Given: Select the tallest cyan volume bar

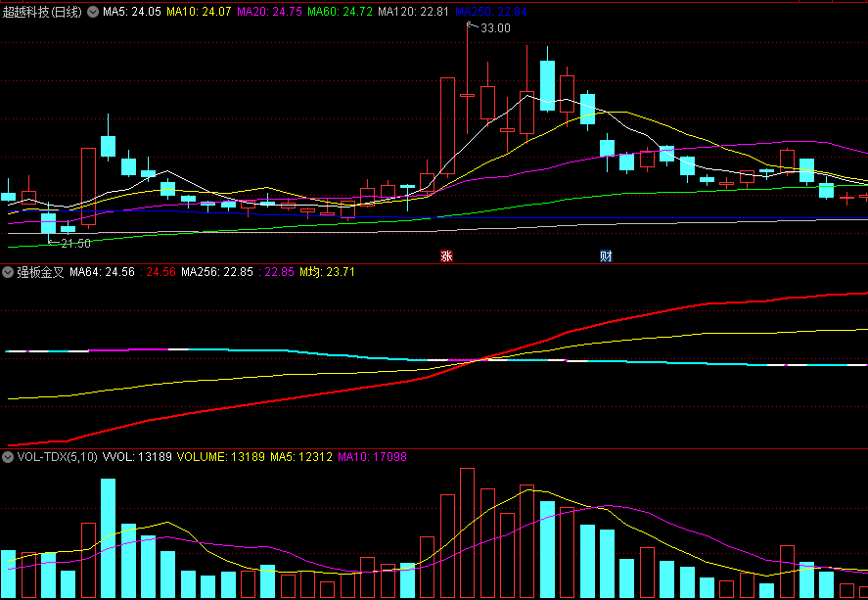Looking at the screenshot, I should (x=108, y=538).
